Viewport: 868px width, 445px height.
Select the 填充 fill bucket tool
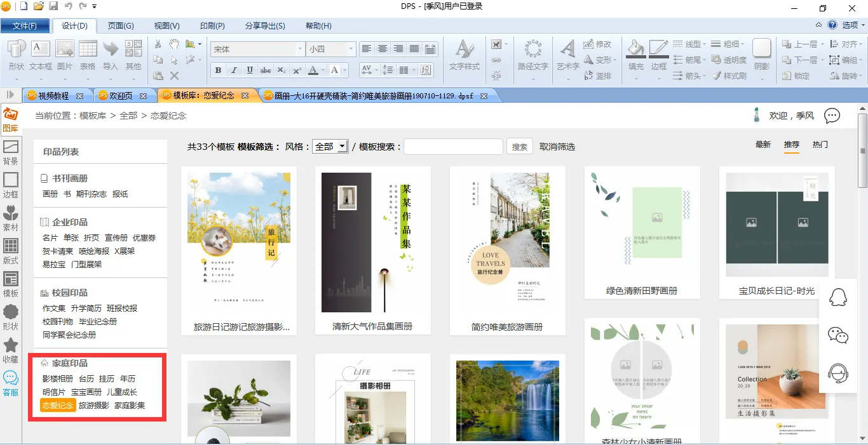pos(635,55)
